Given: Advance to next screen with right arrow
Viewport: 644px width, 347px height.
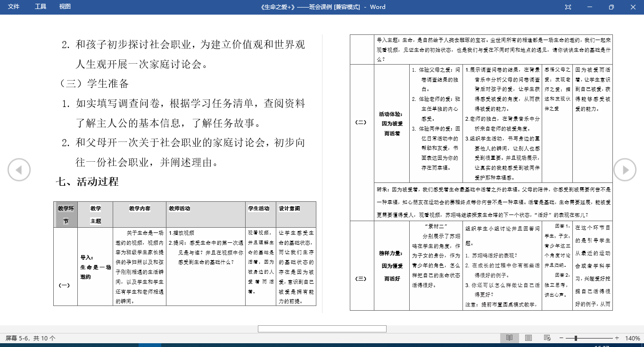Looking at the screenshot, I should [x=625, y=169].
